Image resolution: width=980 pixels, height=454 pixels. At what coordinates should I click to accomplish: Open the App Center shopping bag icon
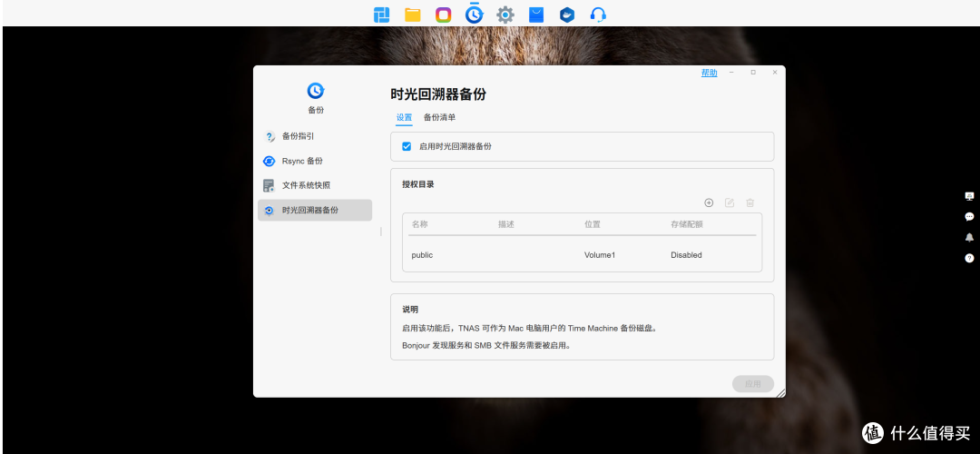click(536, 15)
